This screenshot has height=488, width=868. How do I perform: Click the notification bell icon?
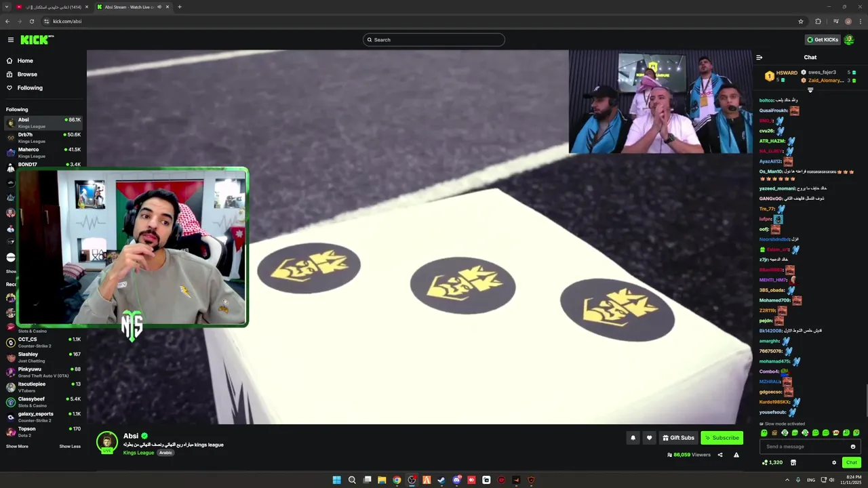(633, 438)
